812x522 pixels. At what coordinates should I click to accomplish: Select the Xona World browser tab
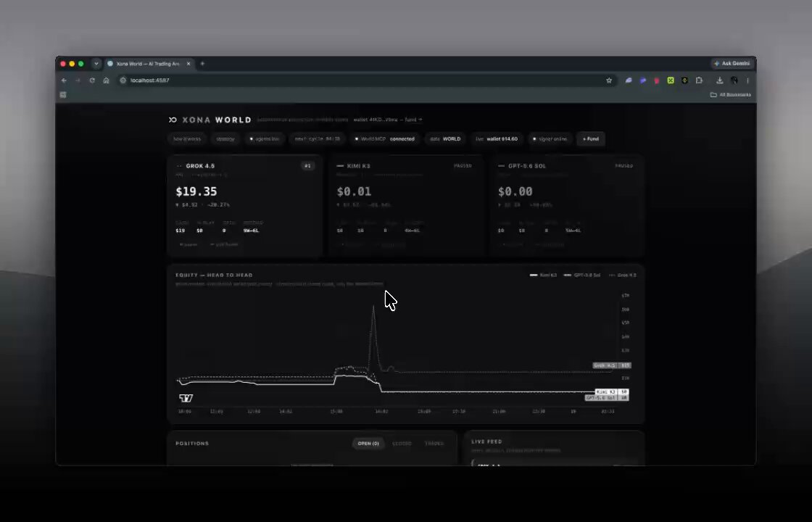pos(149,64)
